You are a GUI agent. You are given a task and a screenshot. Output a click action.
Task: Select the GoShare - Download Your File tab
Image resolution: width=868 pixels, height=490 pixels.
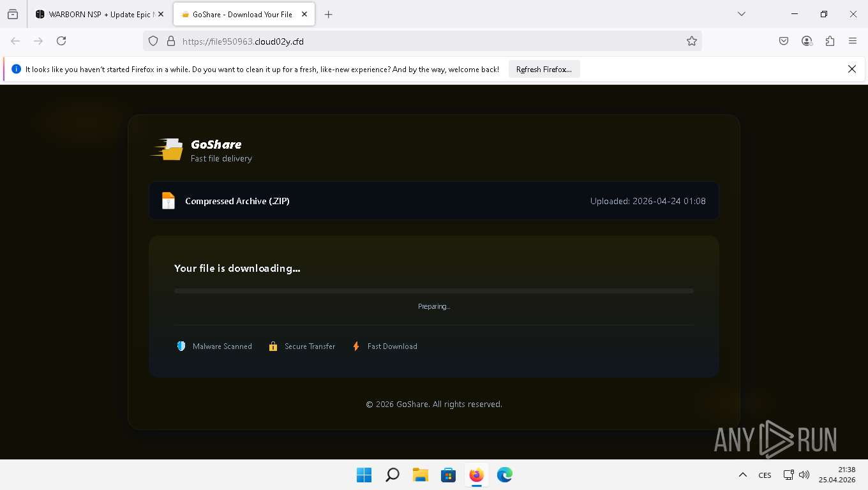[244, 14]
